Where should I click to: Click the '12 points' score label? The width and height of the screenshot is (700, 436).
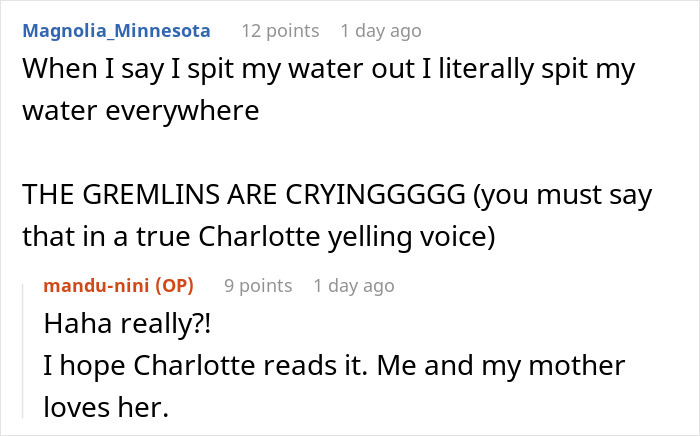click(x=280, y=31)
